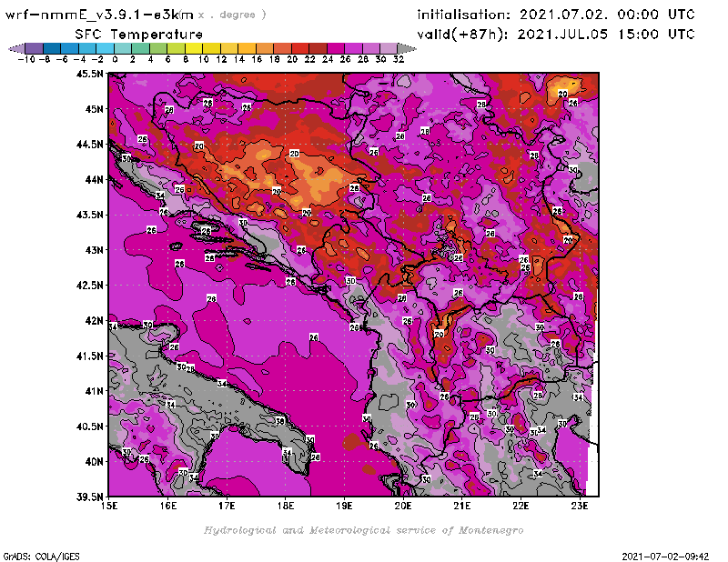Choose the light blue swatch between -2 and 0
Screen dimensions: 728x562
coord(105,48)
